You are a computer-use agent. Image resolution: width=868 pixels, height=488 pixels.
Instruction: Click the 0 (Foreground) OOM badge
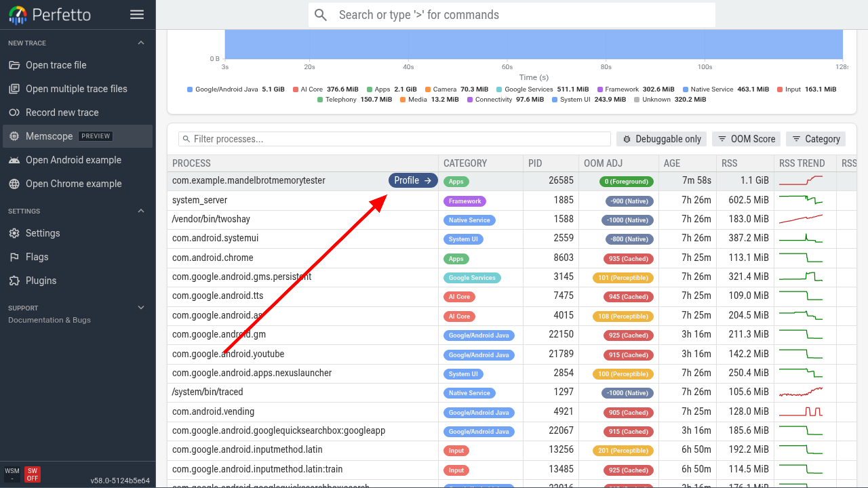coord(627,182)
